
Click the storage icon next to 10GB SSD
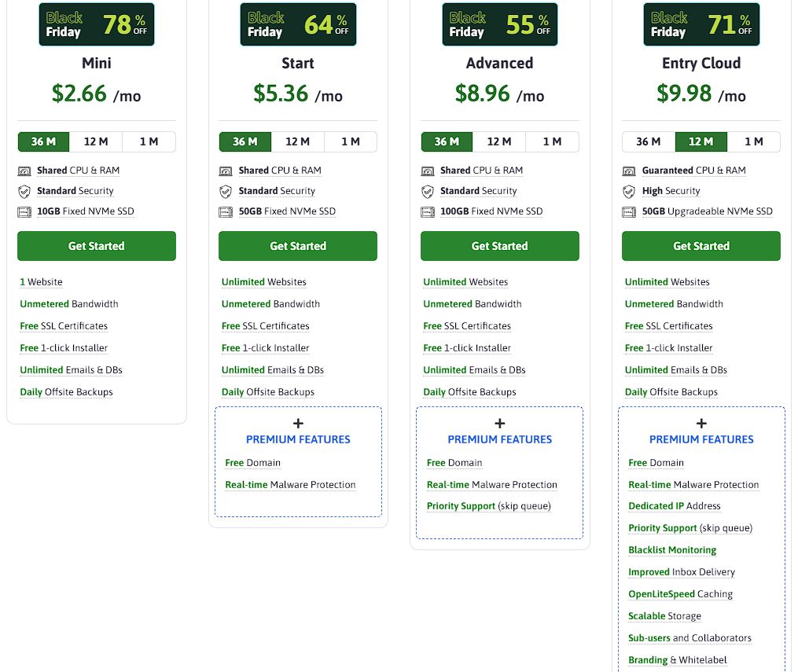pos(24,211)
